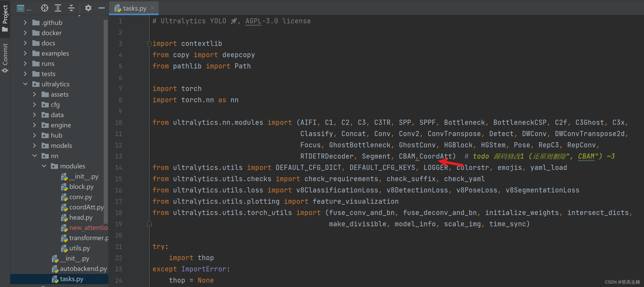The width and height of the screenshot is (644, 287).
Task: Click the head.py Python file icon
Action: pos(64,218)
